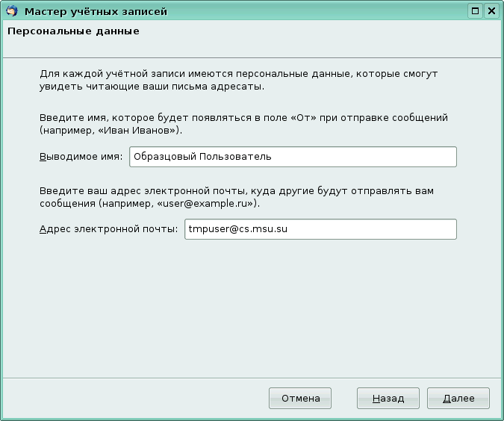Click the Thunderbird icon in the title bar
This screenshot has width=504, height=421.
[x=10, y=11]
